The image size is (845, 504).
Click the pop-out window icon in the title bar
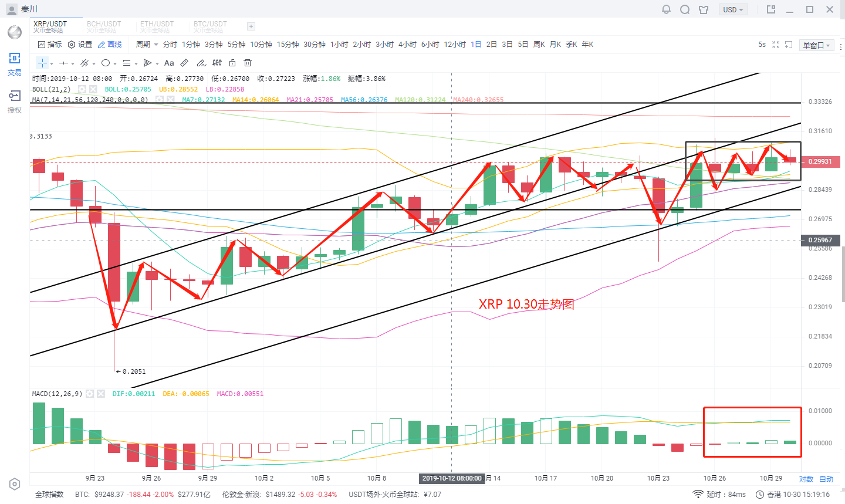771,9
